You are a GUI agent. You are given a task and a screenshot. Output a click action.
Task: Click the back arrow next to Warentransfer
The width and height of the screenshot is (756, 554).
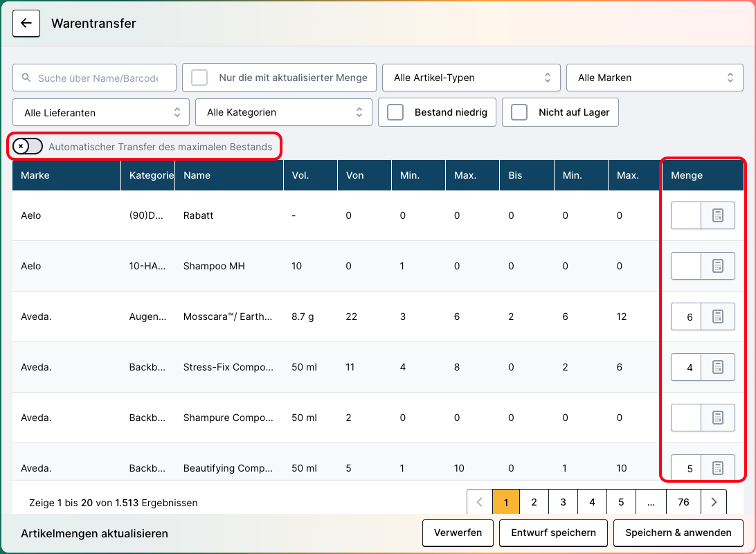tap(26, 24)
